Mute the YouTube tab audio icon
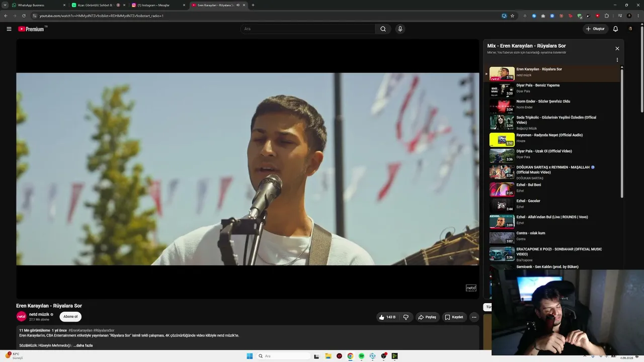 click(238, 5)
